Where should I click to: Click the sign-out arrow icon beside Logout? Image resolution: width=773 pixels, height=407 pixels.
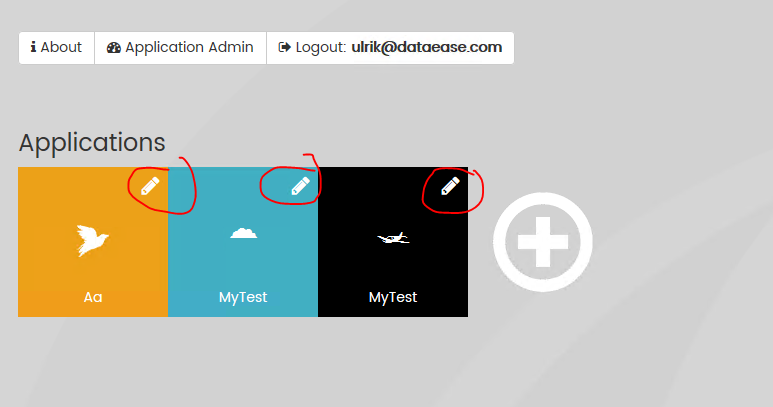point(284,47)
